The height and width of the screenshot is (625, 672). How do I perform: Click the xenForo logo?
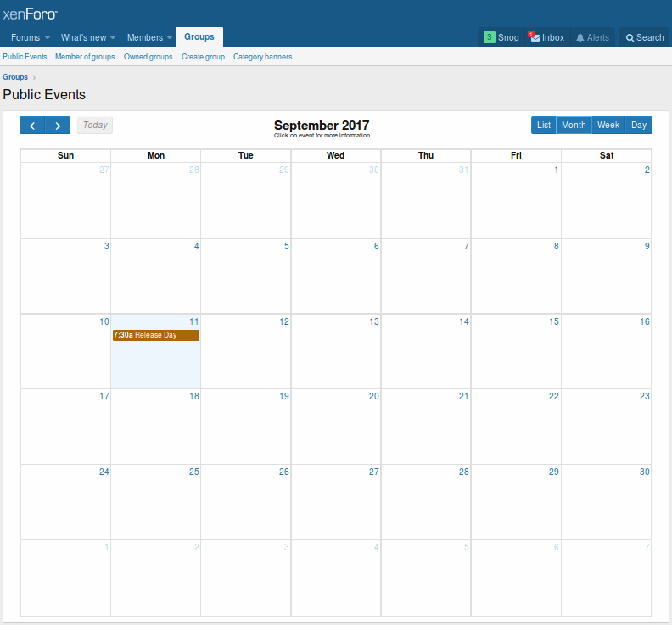point(31,14)
